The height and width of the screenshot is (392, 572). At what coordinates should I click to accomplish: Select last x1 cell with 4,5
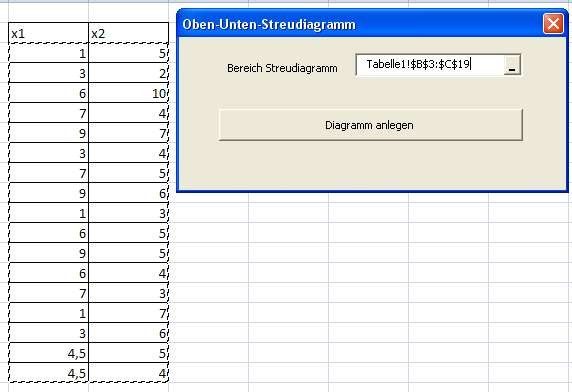[x=49, y=373]
